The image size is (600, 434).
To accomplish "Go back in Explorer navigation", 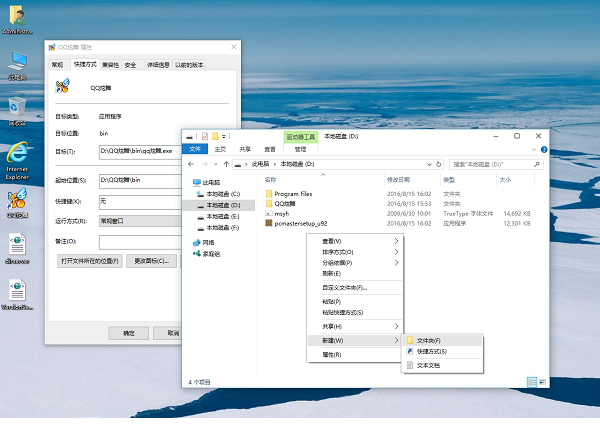I will 191,164.
